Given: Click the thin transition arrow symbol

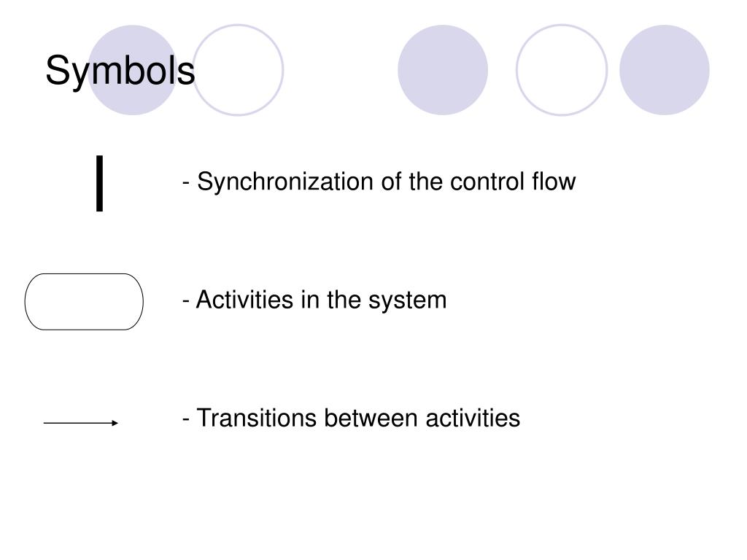Looking at the screenshot, I should pos(80,423).
